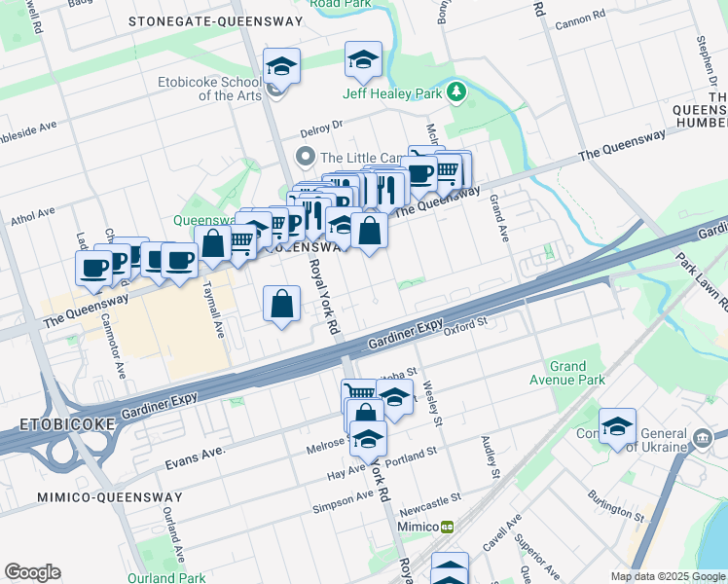Click the Consulate General of Ukraine museum icon
This screenshot has width=728, height=584.
tap(703, 439)
